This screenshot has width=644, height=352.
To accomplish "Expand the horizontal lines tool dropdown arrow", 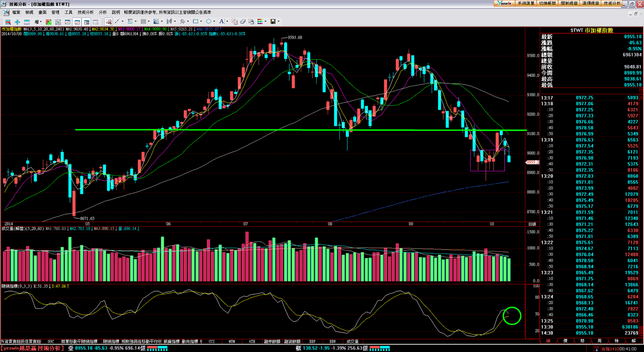I will point(136,22).
